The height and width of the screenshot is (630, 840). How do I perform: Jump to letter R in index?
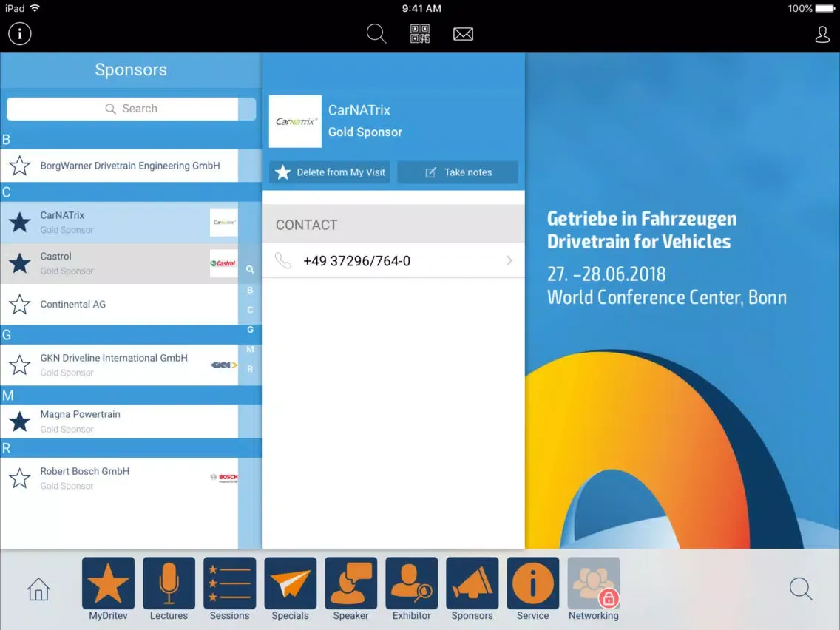(250, 369)
